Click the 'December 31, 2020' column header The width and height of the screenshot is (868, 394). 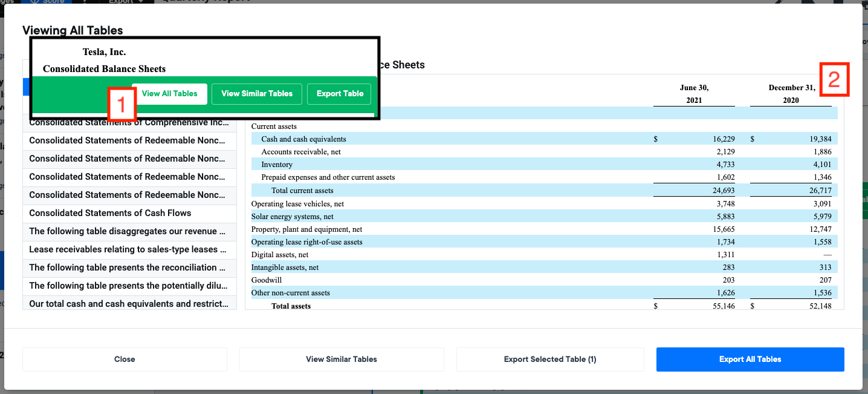(x=791, y=94)
